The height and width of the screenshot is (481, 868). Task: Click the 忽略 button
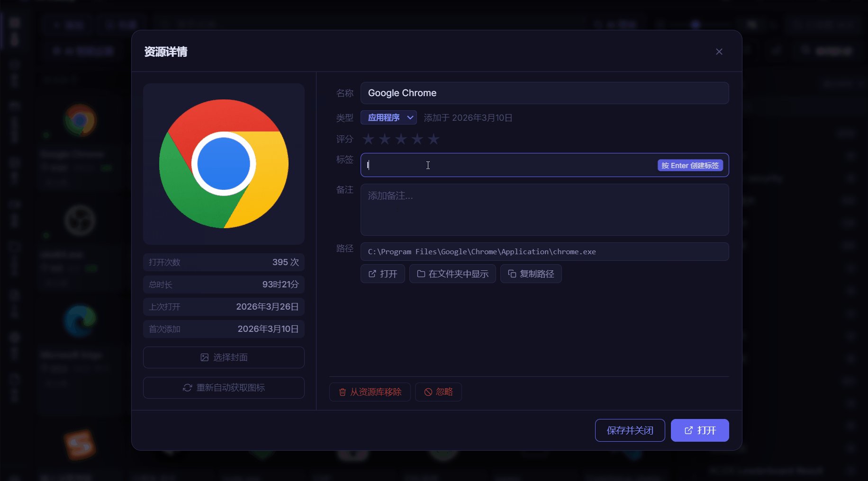(438, 392)
